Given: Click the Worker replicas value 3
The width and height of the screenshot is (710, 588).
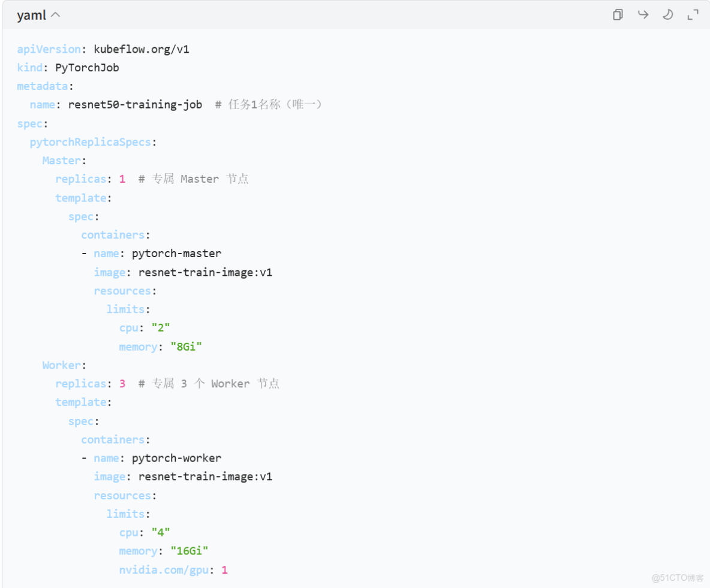Looking at the screenshot, I should 122,384.
